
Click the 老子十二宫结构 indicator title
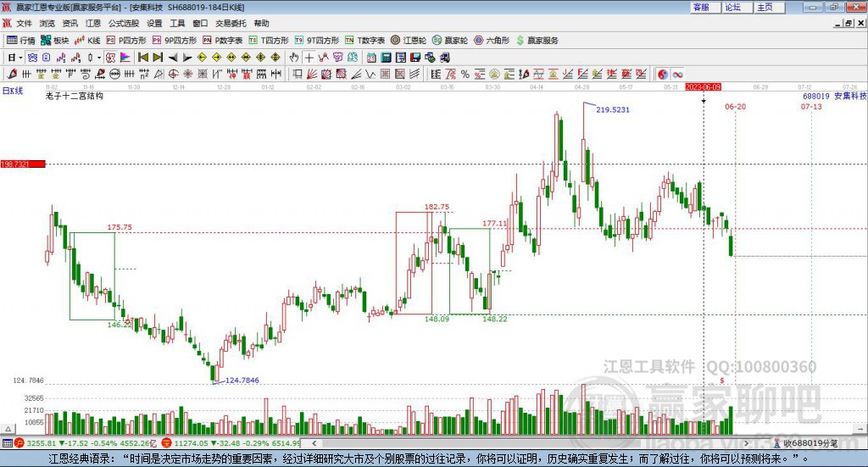75,96
